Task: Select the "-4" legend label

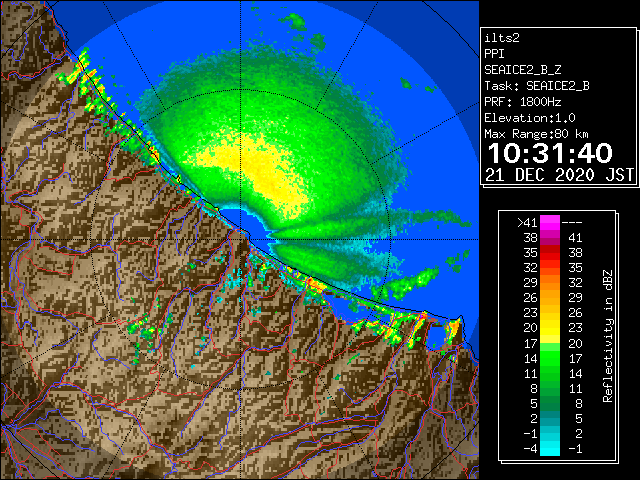Action: click(530, 448)
